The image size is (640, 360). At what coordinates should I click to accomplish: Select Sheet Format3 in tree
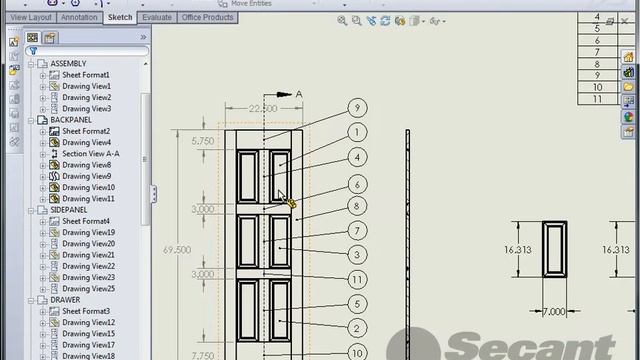(x=86, y=311)
